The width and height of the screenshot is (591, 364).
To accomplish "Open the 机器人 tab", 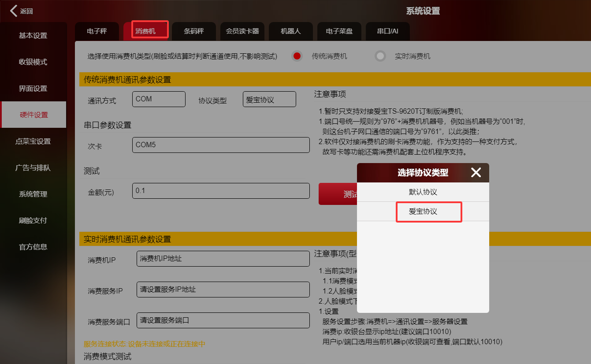I will 290,31.
